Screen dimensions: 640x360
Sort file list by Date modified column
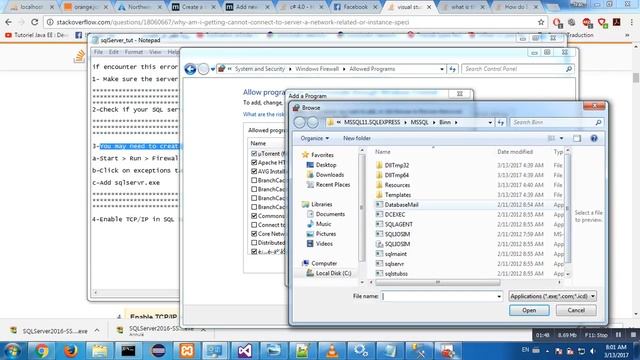tap(515, 152)
